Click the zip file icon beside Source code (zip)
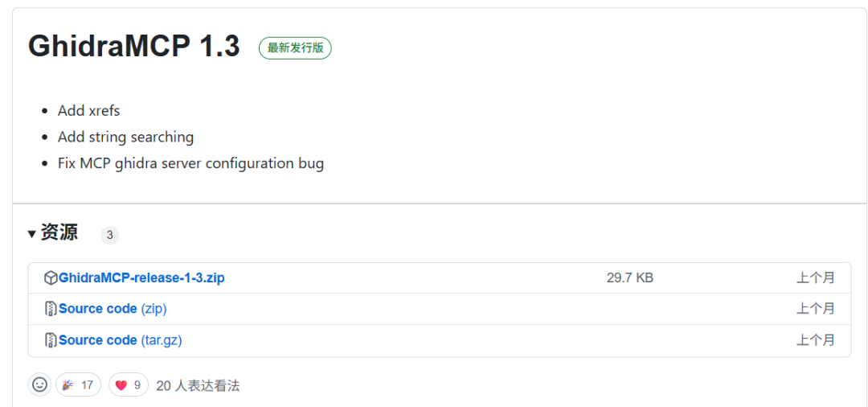This screenshot has width=868, height=407. coord(51,309)
